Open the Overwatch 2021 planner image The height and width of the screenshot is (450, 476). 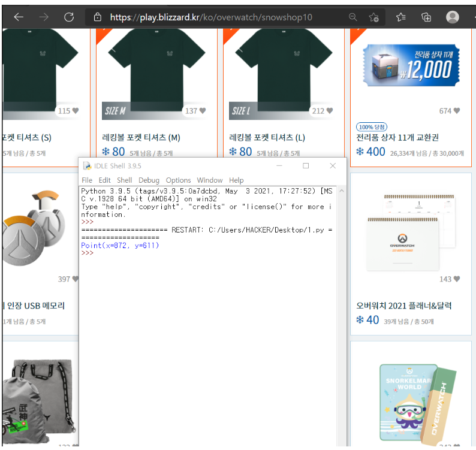coord(411,232)
